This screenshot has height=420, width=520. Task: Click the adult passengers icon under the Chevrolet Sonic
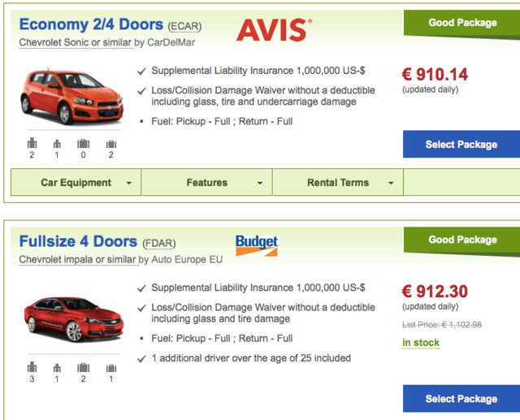(32, 143)
